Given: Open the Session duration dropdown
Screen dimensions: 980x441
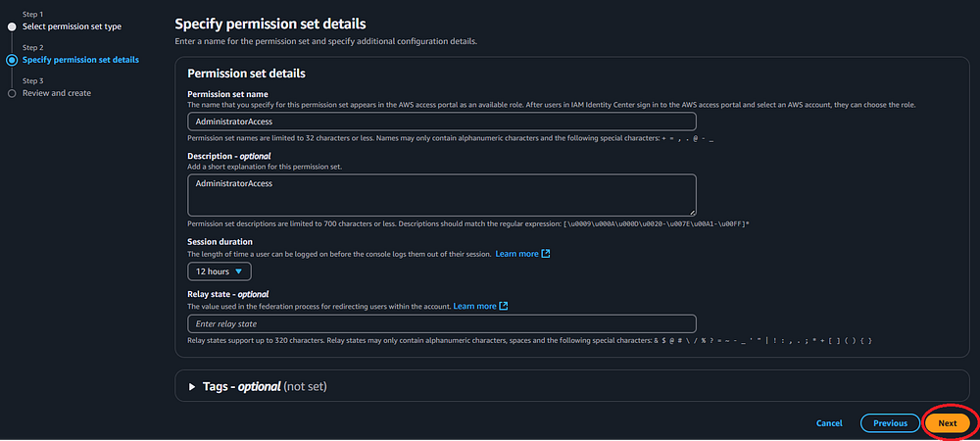Looking at the screenshot, I should pos(220,270).
